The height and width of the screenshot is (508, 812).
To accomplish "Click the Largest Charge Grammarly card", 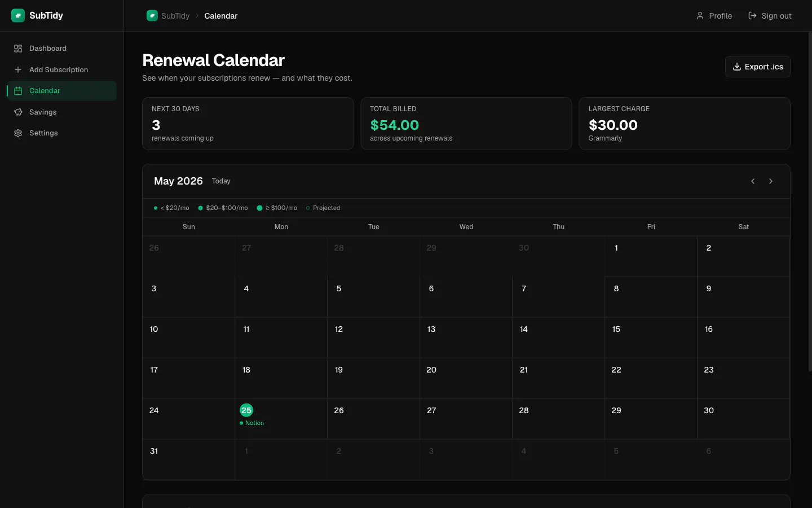I will click(x=685, y=124).
